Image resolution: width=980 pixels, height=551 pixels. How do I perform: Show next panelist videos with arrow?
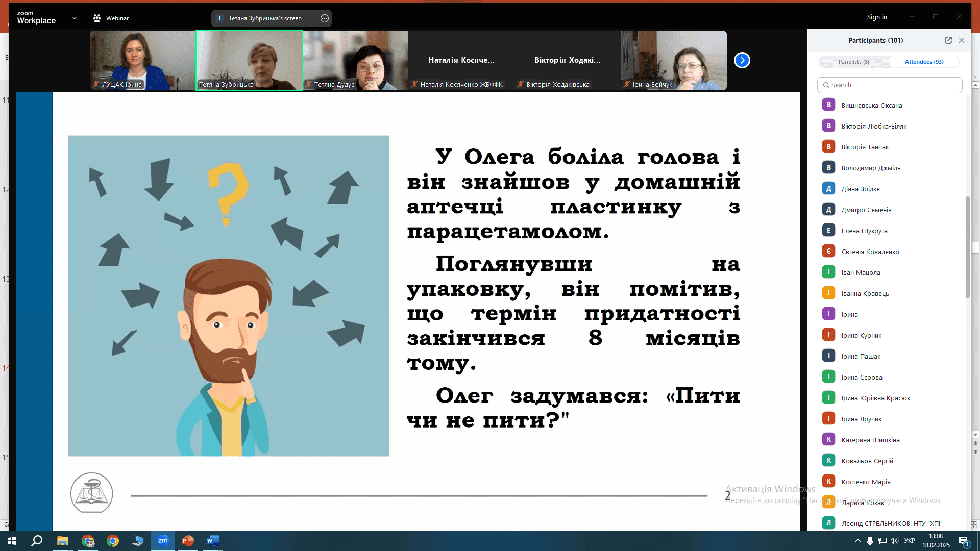pos(742,60)
